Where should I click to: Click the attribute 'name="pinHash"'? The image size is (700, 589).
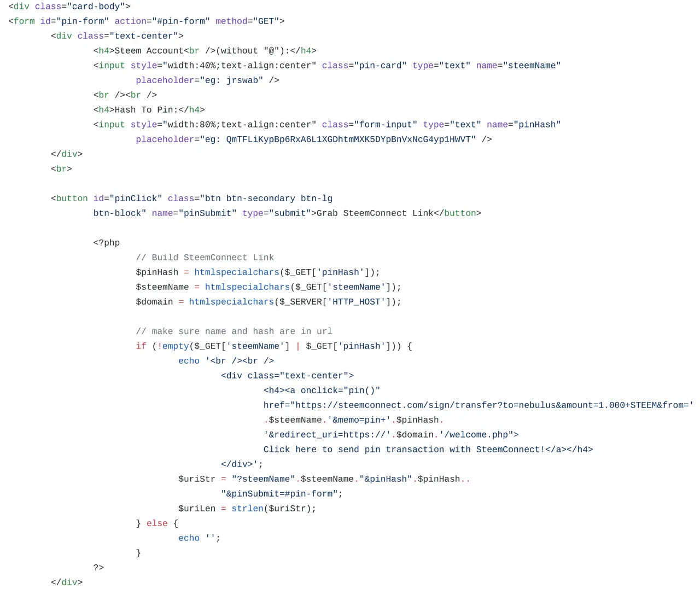coord(524,125)
